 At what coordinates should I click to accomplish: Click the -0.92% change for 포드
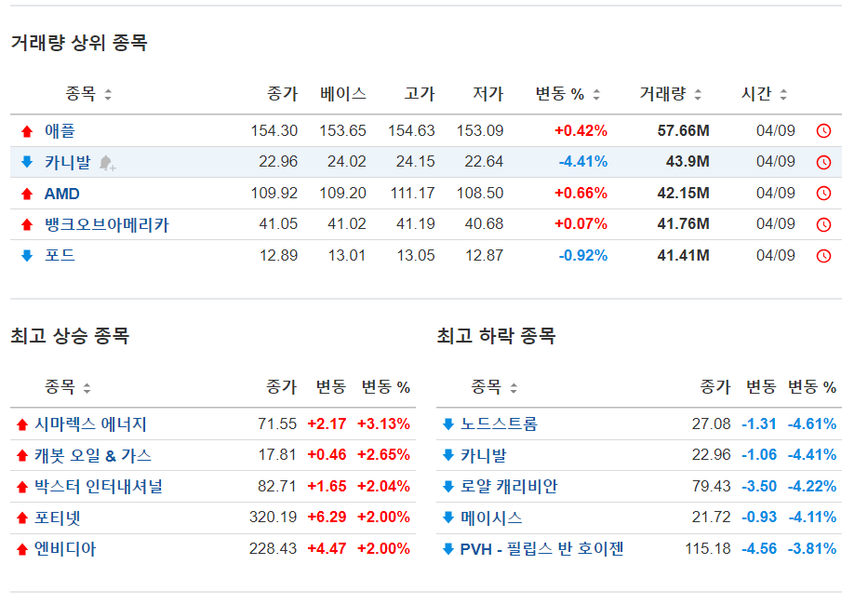click(x=583, y=255)
